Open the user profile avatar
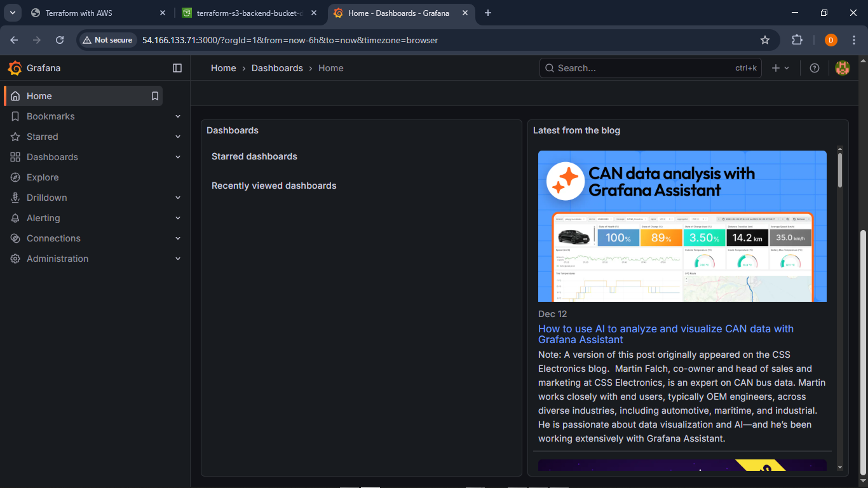868x488 pixels. pos(842,68)
